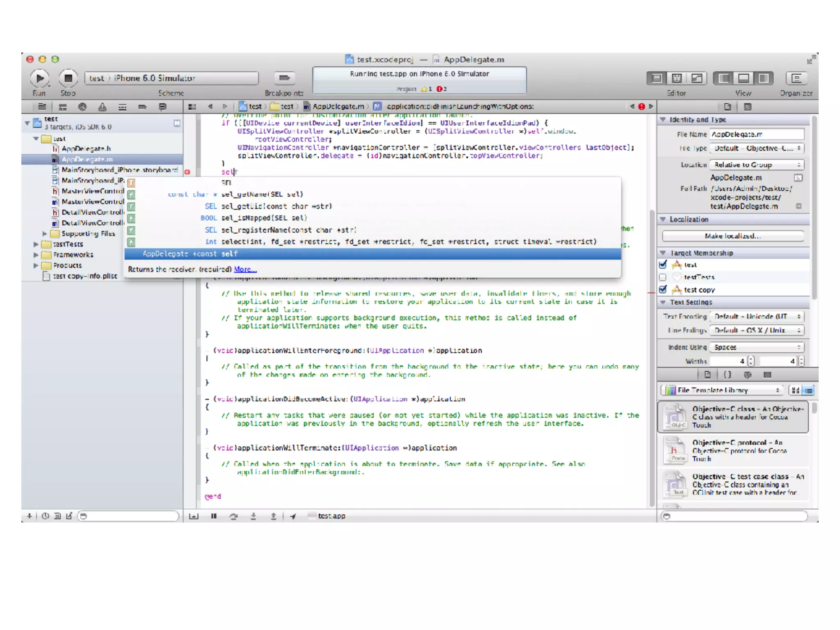Click the File Name text field

click(757, 134)
